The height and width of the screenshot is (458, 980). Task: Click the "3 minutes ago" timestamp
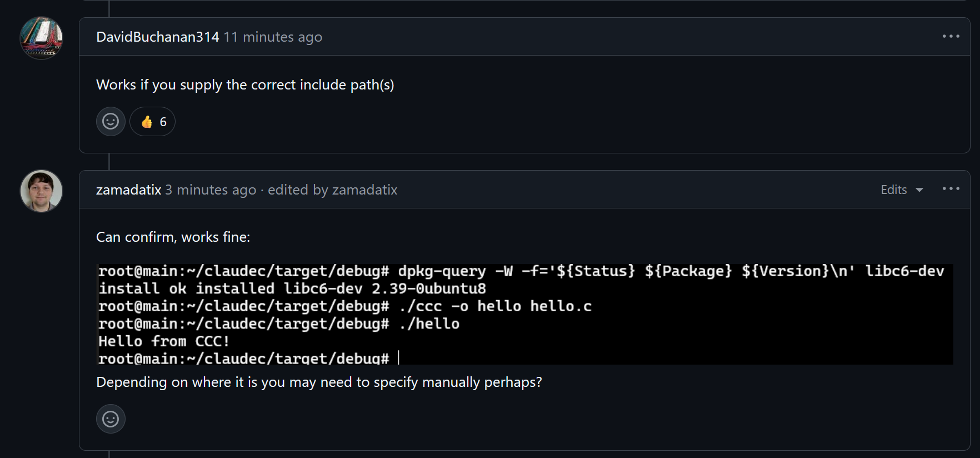pyautogui.click(x=211, y=190)
